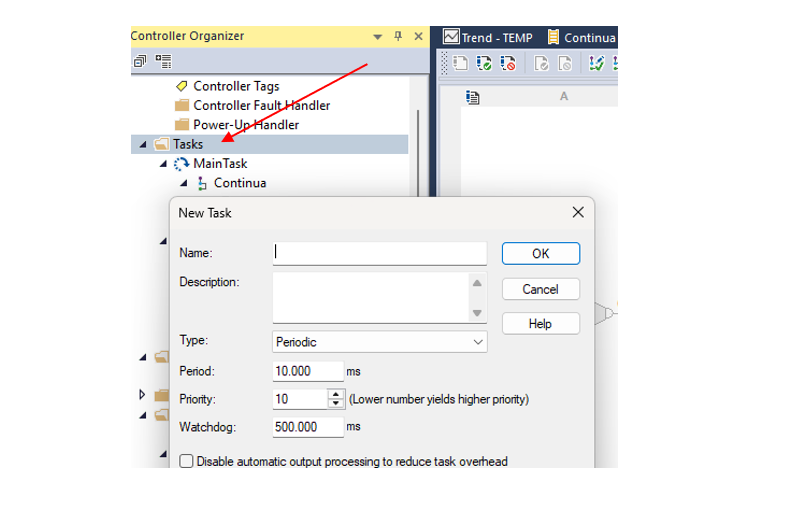This screenshot has height=515, width=800.
Task: Click the Description box scroll-up arrow
Action: click(x=477, y=283)
